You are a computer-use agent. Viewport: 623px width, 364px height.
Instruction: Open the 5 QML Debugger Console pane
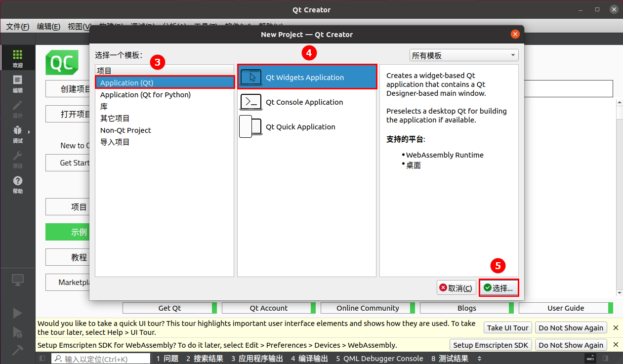(x=379, y=359)
